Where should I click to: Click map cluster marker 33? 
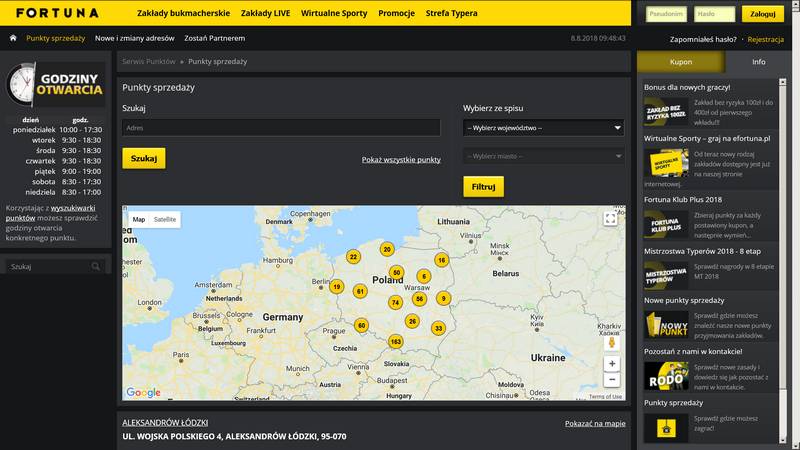tap(438, 328)
